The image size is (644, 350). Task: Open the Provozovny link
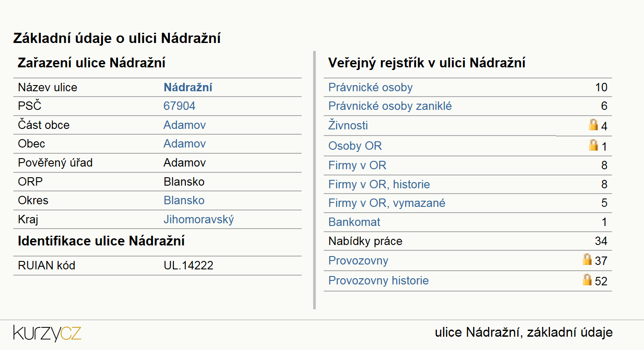coord(358,261)
